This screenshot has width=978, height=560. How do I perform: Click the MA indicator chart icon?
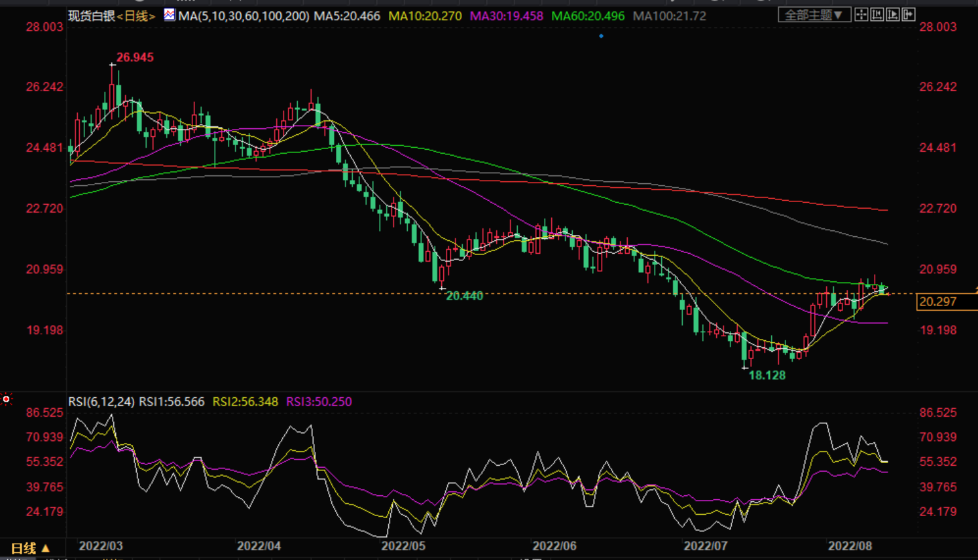coord(170,15)
